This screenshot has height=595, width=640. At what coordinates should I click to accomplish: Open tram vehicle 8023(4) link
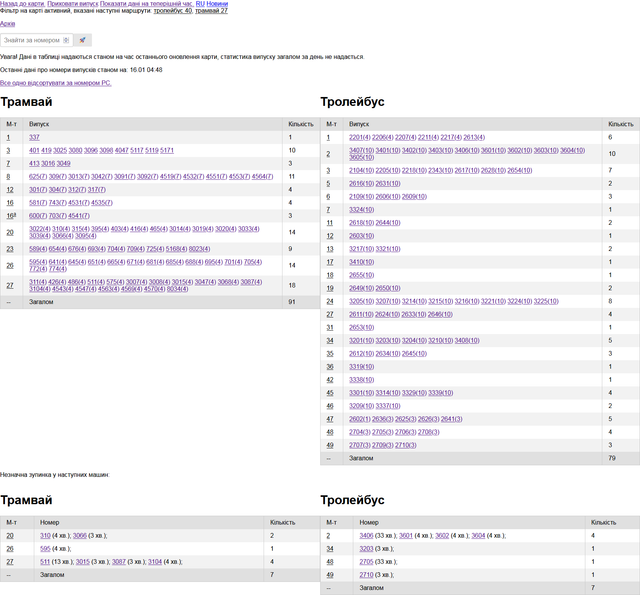point(200,249)
